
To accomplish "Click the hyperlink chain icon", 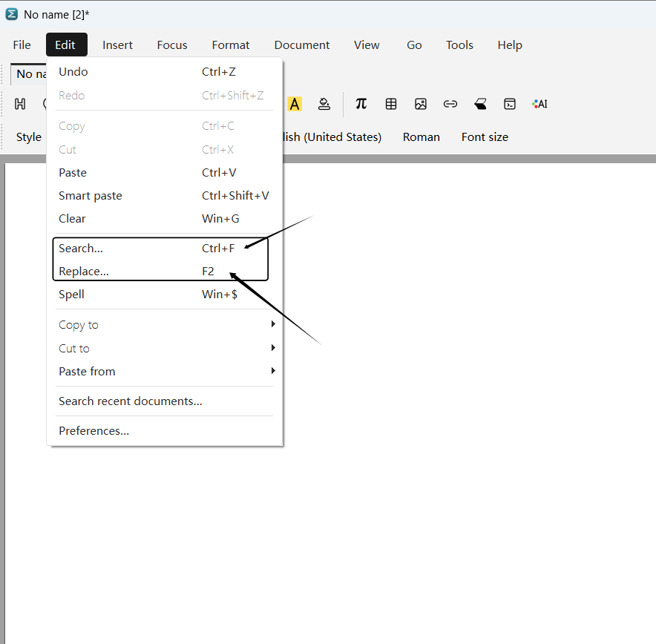I will click(x=450, y=104).
